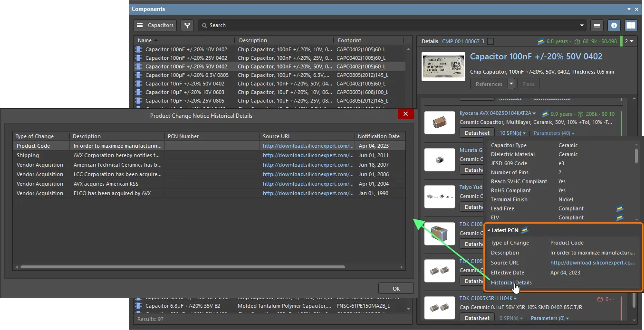Open the Capacitors category menu
The width and height of the screenshot is (644, 330).
tap(155, 26)
